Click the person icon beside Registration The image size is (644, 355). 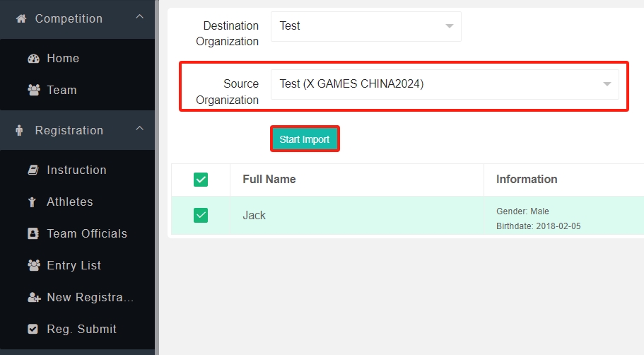[20, 130]
